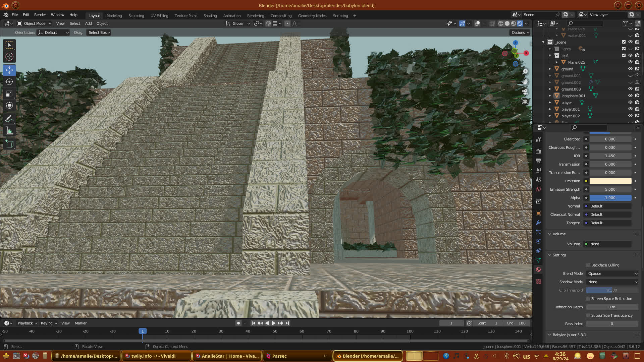
Task: Select the Annotate pencil tool
Action: coord(9,119)
